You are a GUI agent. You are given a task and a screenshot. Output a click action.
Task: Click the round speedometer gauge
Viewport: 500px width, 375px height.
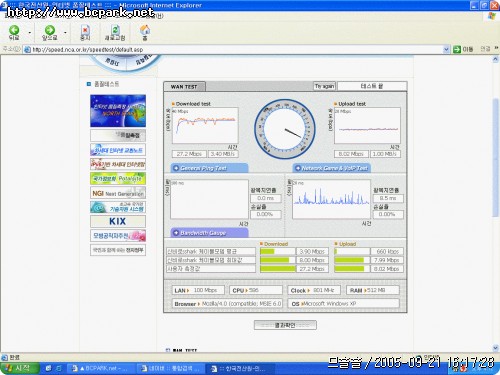285,129
